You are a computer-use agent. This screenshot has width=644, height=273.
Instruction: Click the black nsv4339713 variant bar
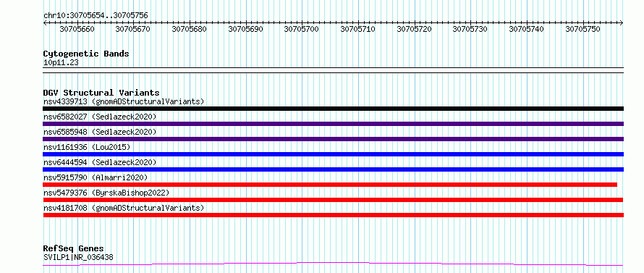pyautogui.click(x=333, y=109)
